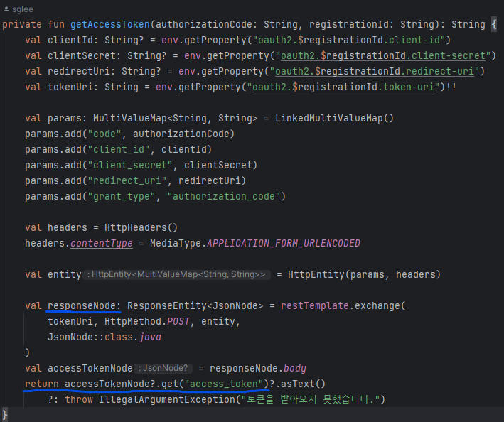This screenshot has width=504, height=422.
Task: Click the "grant_type" string literal
Action: pos(122,197)
